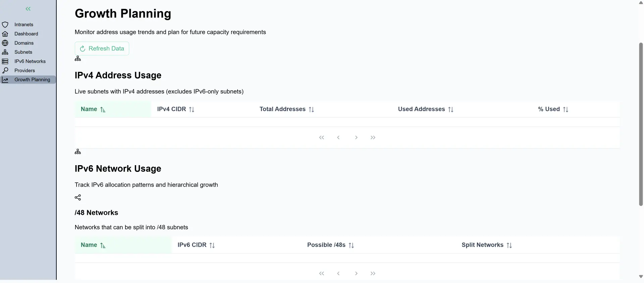644x283 pixels.
Task: Open Providers in the sidebar menu
Action: tap(24, 70)
